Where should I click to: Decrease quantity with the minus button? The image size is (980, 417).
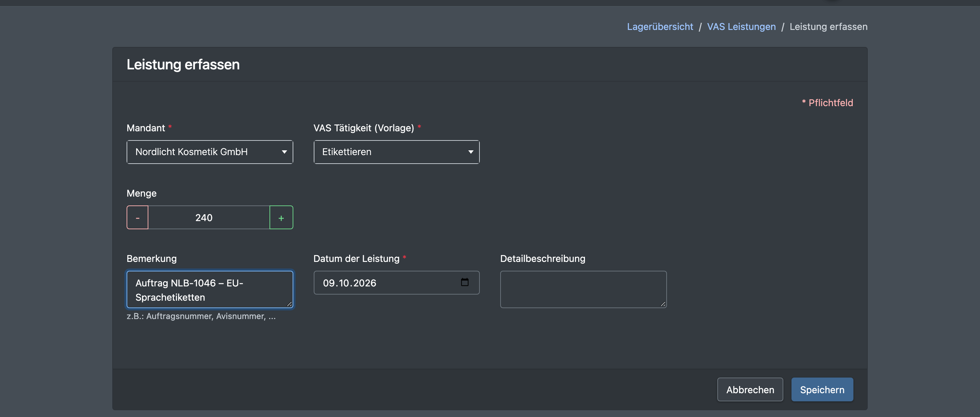[x=137, y=217]
